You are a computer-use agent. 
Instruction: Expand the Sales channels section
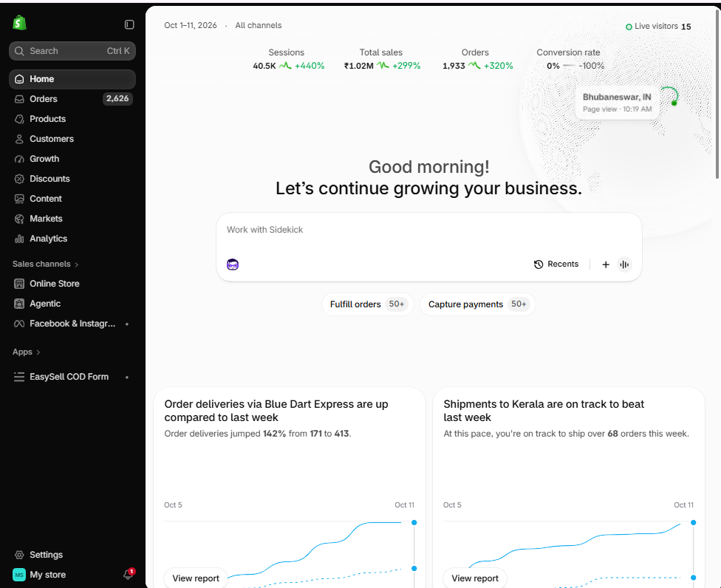pyautogui.click(x=46, y=264)
